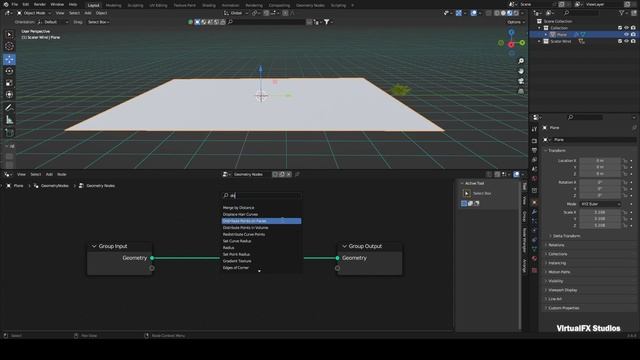Click the Scale X value field

(x=600, y=212)
